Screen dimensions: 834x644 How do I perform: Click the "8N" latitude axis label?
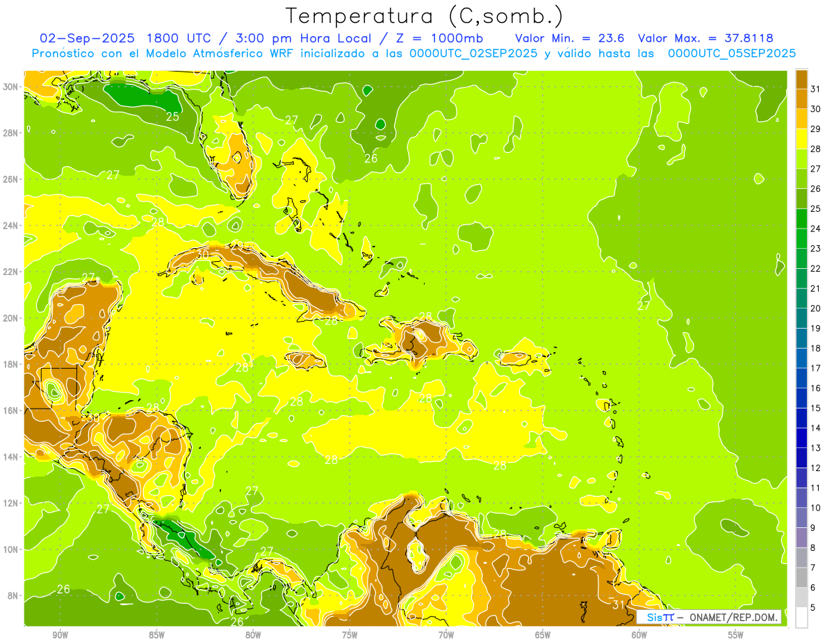click(x=13, y=595)
